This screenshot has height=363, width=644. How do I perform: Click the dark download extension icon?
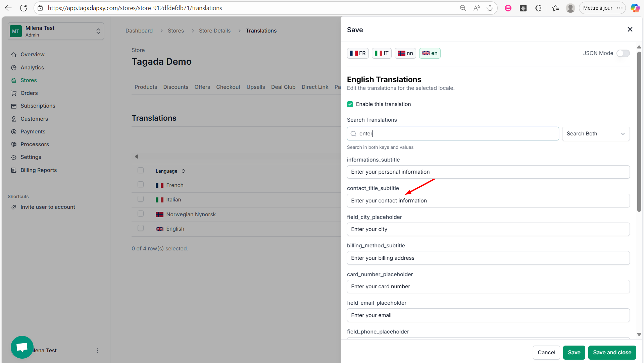point(523,8)
